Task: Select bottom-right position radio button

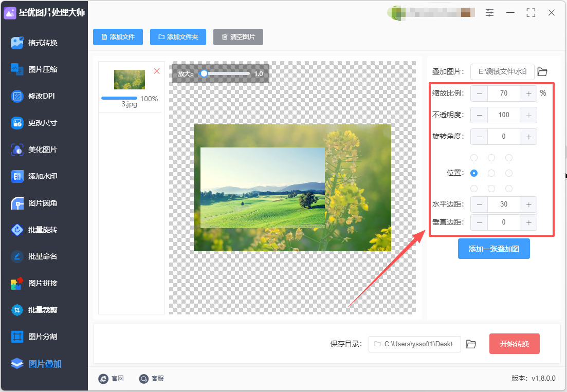Action: tap(509, 188)
